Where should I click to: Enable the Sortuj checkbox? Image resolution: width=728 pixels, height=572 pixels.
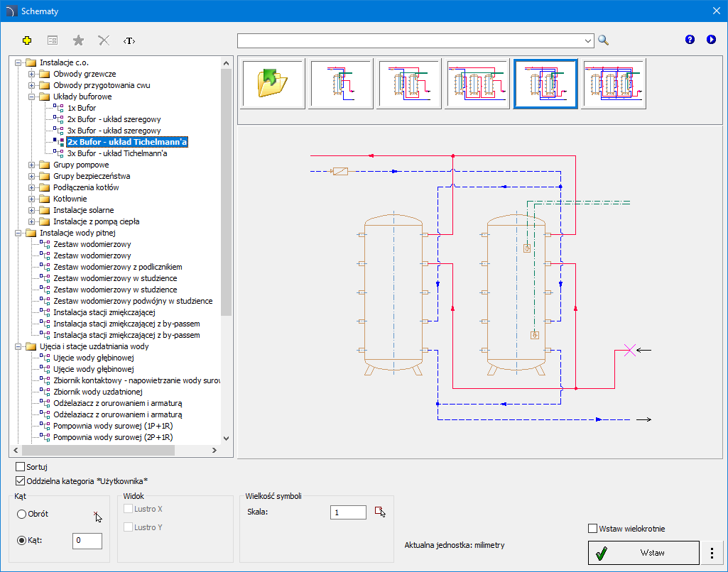20,467
